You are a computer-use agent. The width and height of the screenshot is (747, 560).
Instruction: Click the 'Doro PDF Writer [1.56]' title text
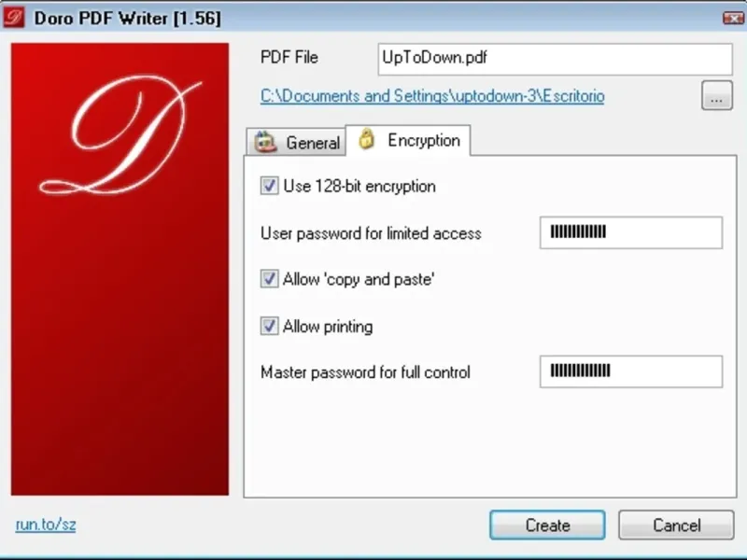tap(127, 18)
